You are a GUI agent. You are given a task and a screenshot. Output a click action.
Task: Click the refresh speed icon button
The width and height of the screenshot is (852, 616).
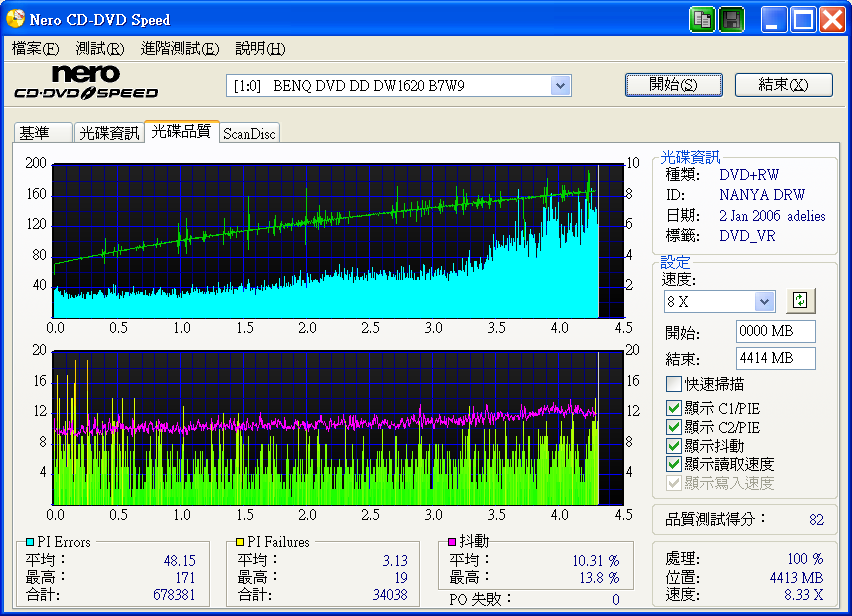800,301
